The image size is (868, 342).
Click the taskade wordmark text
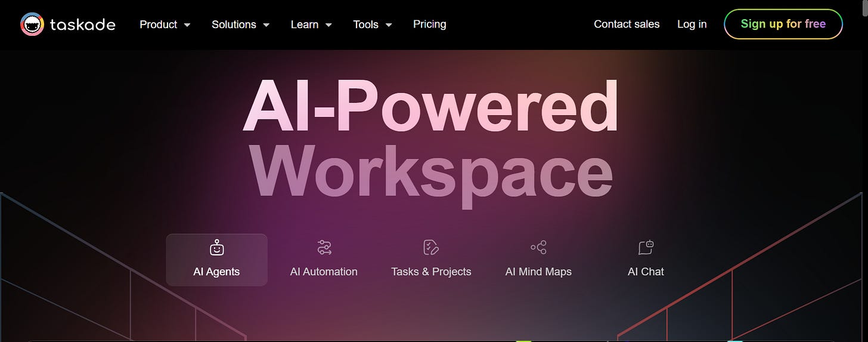point(83,24)
